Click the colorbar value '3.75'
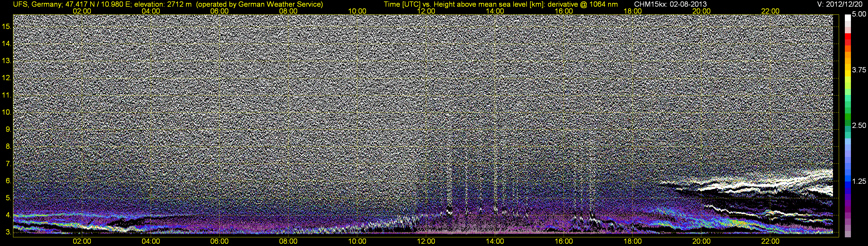 point(859,70)
